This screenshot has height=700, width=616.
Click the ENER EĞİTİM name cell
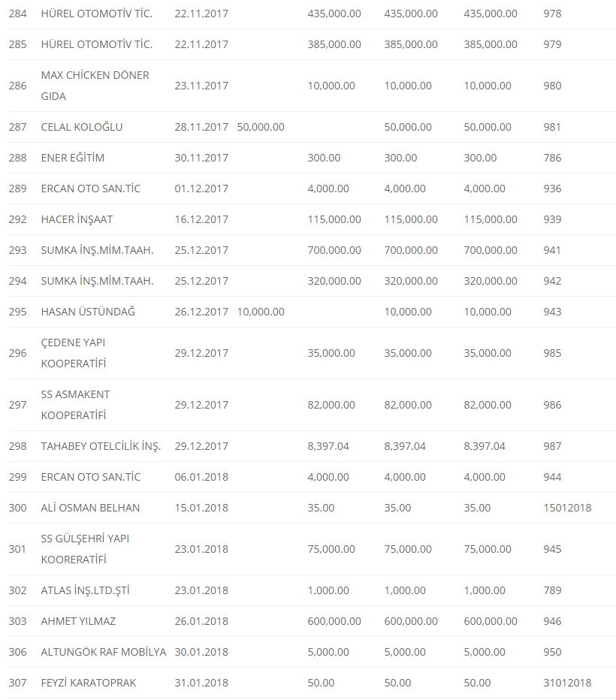[x=73, y=158]
